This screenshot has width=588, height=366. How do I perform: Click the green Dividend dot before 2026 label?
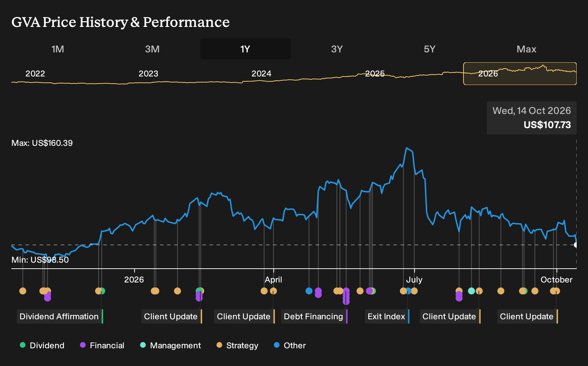[x=102, y=291]
